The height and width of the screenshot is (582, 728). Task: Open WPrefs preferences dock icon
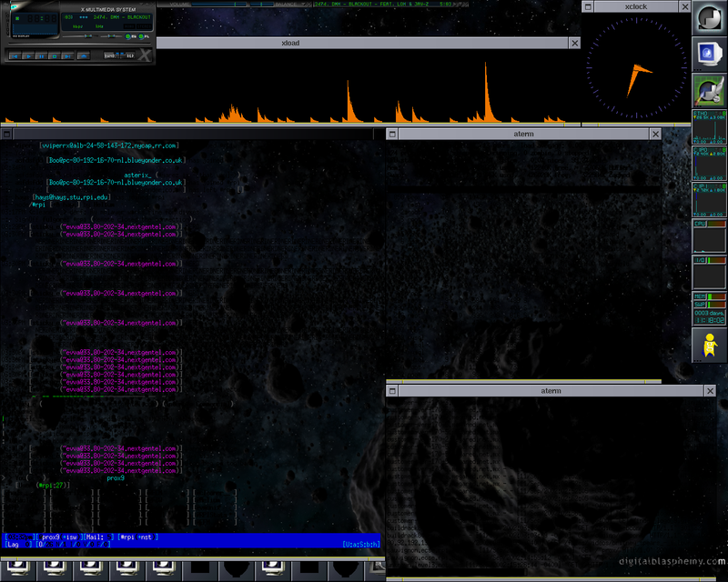pyautogui.click(x=710, y=90)
